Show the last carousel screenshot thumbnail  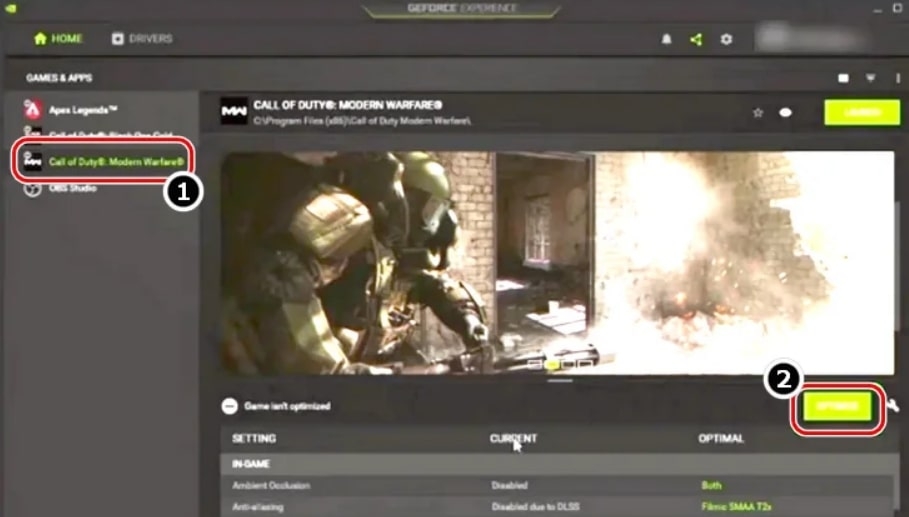tap(586, 365)
